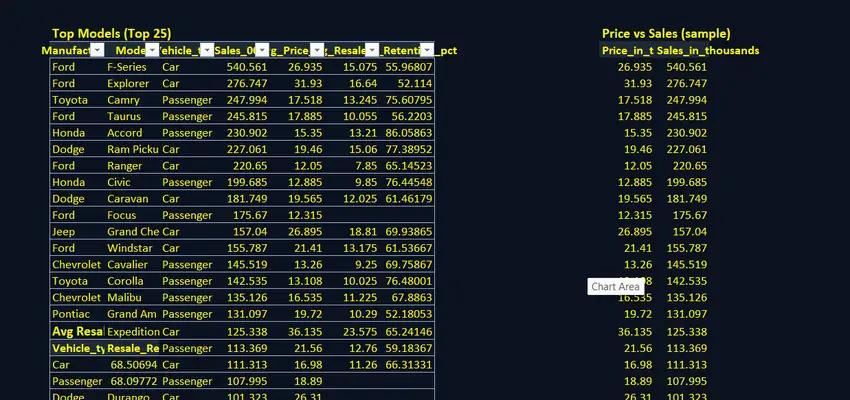The image size is (850, 400).
Task: Select retention value 69.75867 in Cavalier row
Action: click(x=407, y=264)
